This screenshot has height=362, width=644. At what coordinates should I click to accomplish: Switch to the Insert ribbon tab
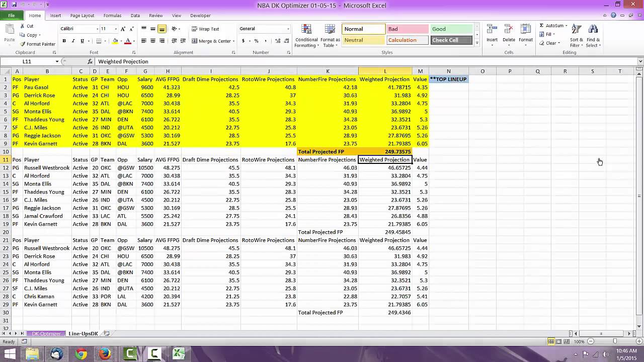tap(55, 16)
